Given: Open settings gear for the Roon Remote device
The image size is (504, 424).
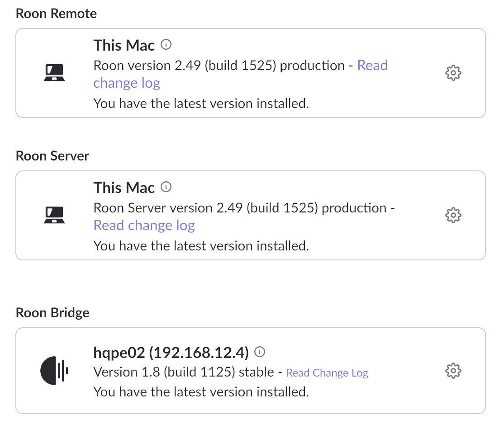Looking at the screenshot, I should (x=453, y=73).
